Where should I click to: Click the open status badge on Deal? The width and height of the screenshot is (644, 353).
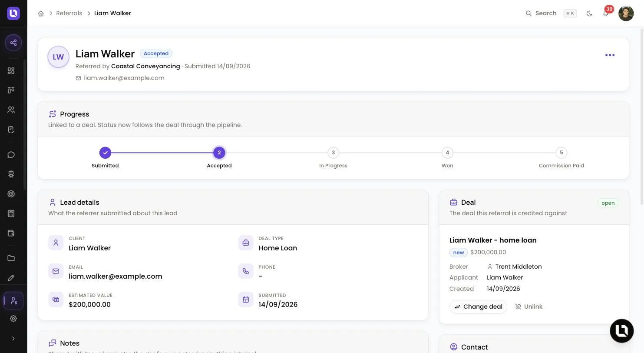pos(608,203)
